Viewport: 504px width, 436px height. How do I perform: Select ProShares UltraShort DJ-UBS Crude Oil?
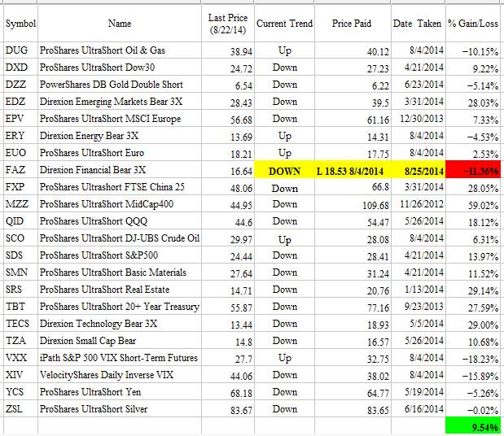[x=120, y=238]
